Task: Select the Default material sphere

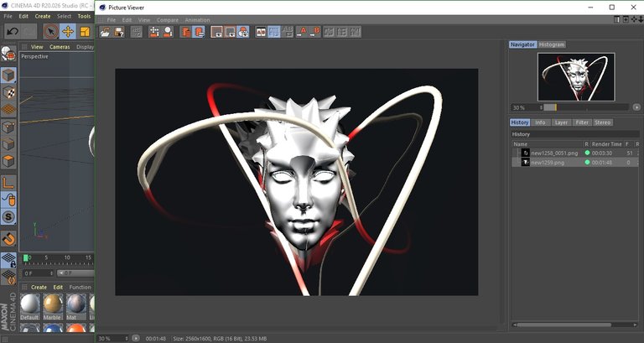Action: pyautogui.click(x=29, y=304)
